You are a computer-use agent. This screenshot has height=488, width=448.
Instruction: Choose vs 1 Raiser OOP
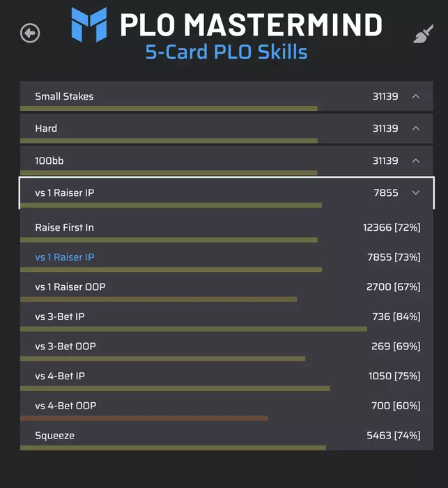pos(70,287)
